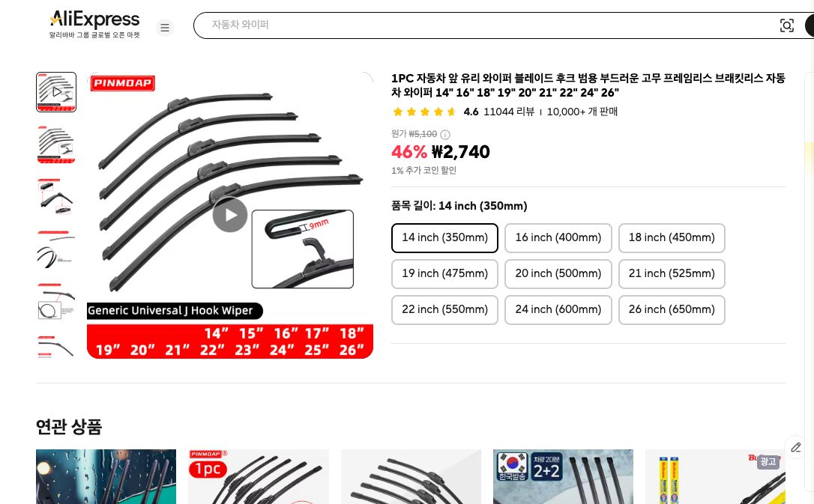Open the hamburger category menu icon
814x504 pixels.
pos(165,28)
